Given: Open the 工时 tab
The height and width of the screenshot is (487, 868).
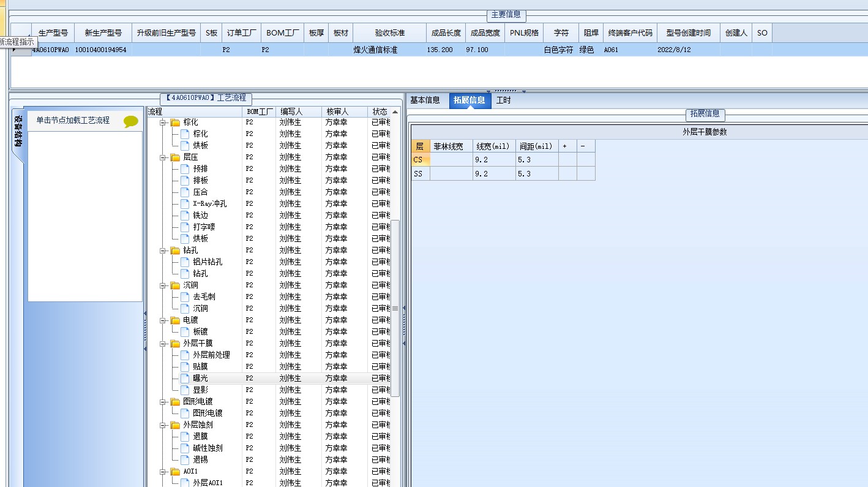Looking at the screenshot, I should pyautogui.click(x=503, y=100).
